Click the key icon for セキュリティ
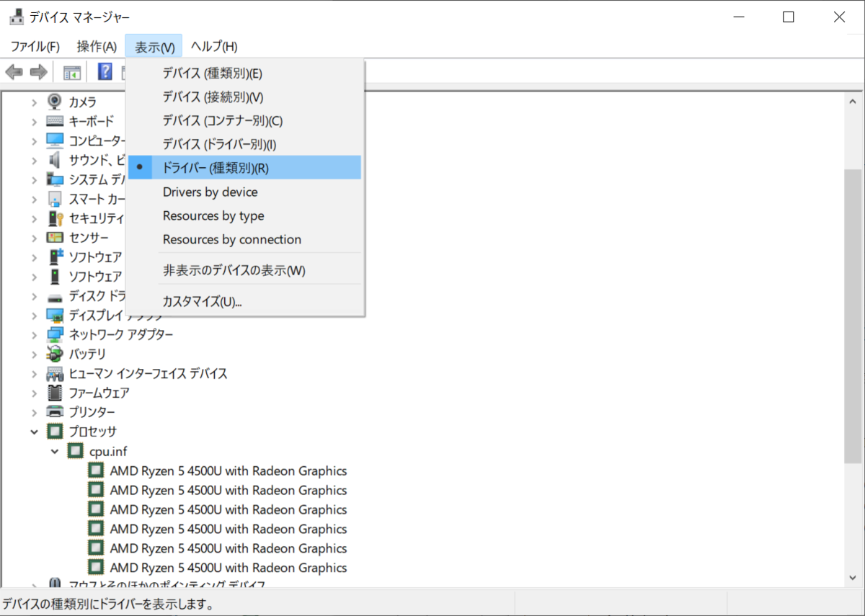 point(55,218)
